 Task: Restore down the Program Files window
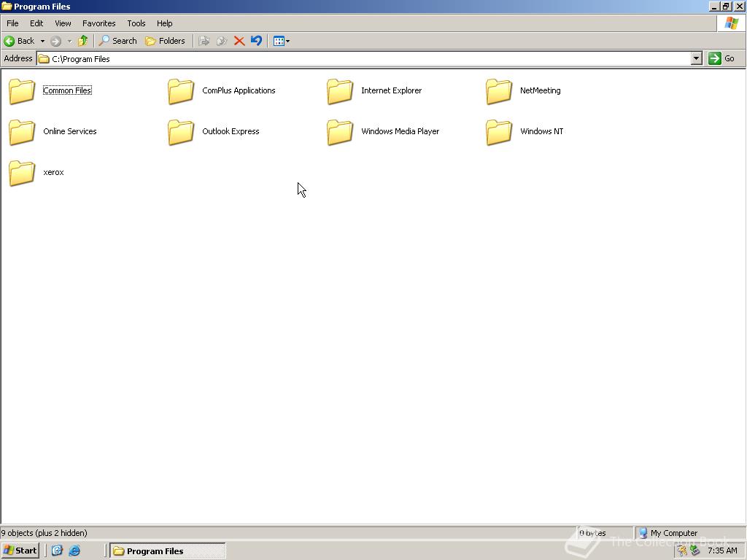pyautogui.click(x=726, y=6)
